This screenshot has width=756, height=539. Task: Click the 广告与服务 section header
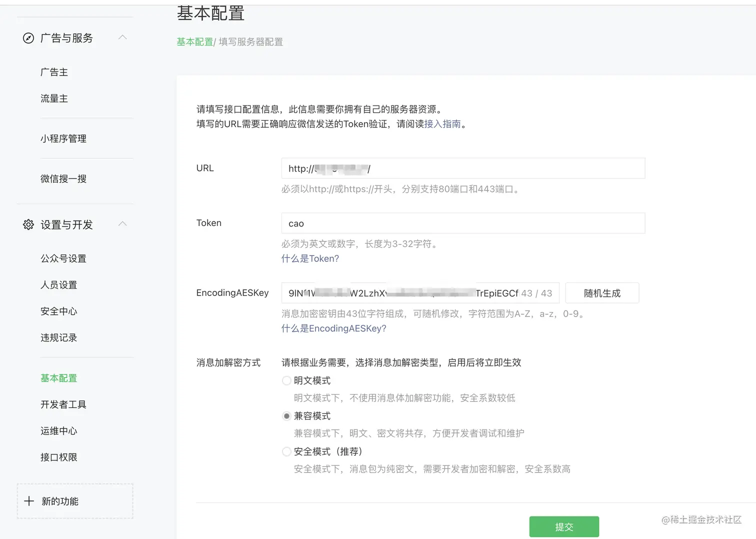pyautogui.click(x=75, y=38)
